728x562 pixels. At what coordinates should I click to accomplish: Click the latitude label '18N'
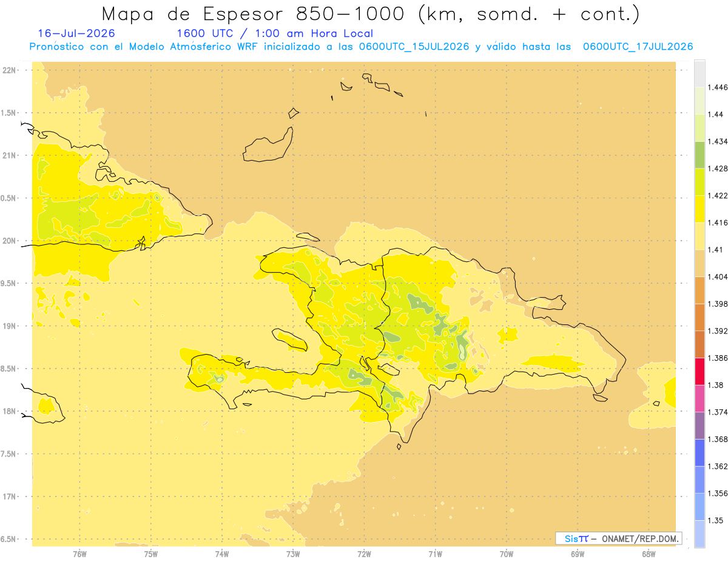8,411
